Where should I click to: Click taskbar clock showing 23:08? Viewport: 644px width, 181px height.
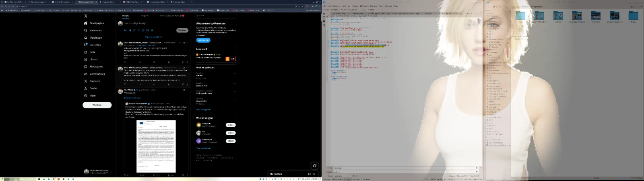coord(308,179)
